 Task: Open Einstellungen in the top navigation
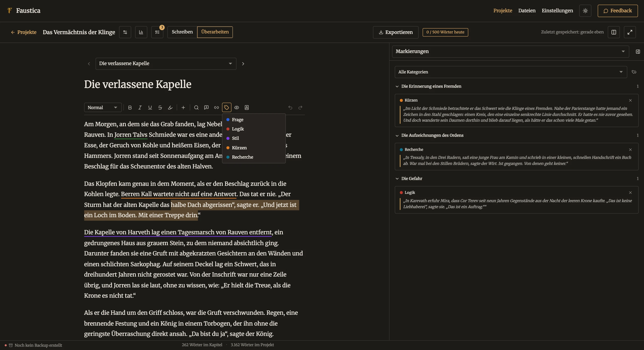coord(557,11)
